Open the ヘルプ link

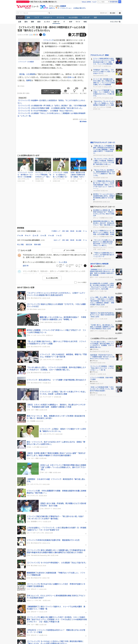[x=94, y=2]
